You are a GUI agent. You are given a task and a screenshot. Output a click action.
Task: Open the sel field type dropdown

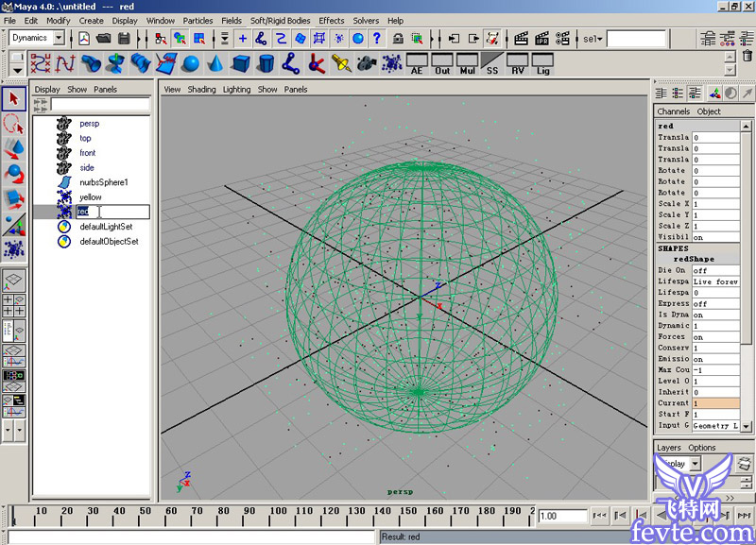(592, 39)
